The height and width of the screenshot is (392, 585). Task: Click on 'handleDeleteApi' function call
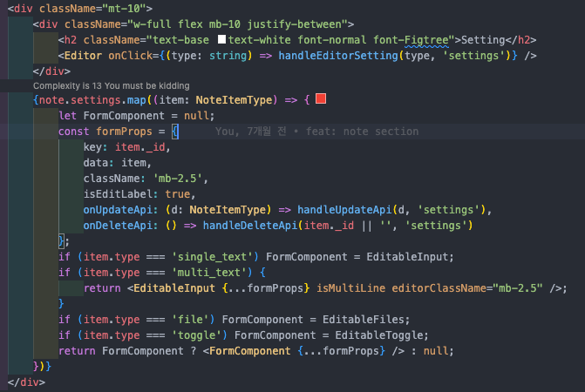coord(250,226)
